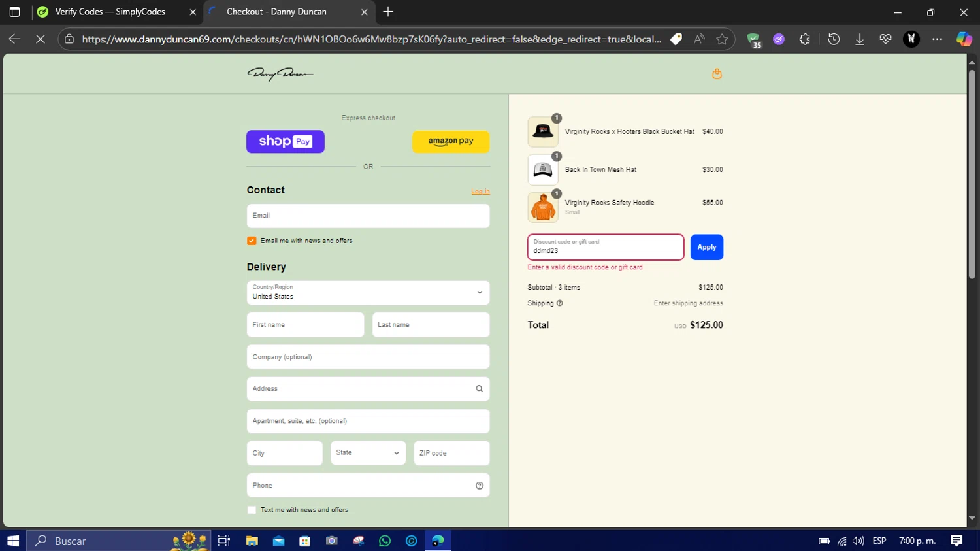This screenshot has width=980, height=551.
Task: Click the Email input field
Action: coord(368,216)
